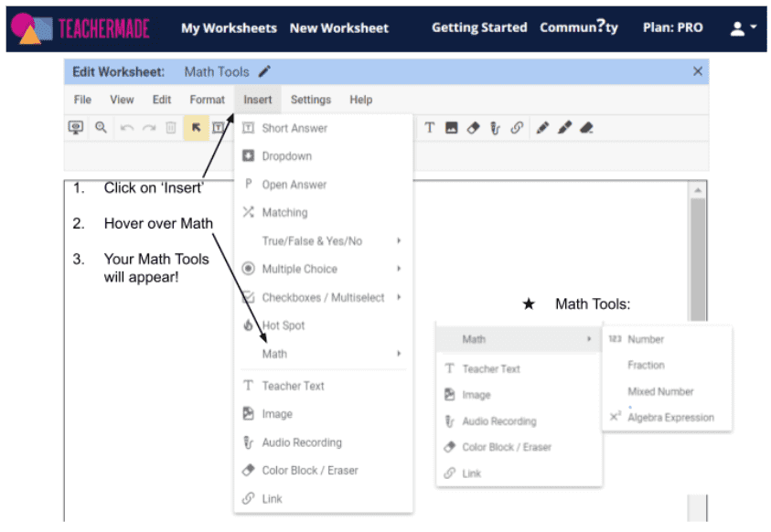
Task: Open the View menu
Action: click(122, 100)
